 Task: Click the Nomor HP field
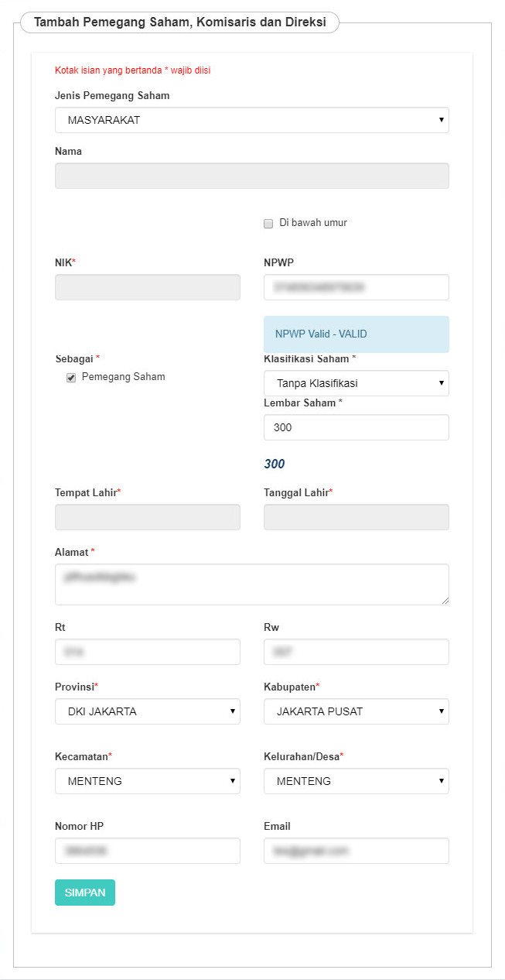click(x=147, y=851)
